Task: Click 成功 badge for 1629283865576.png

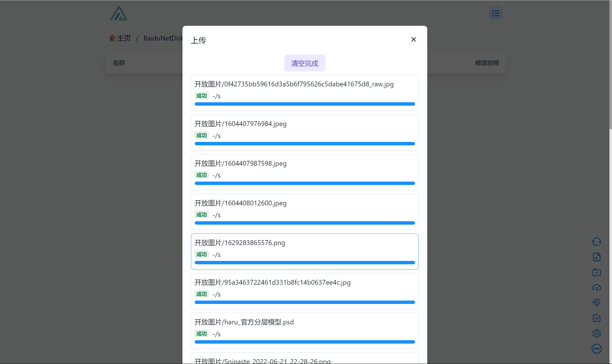Action: click(x=201, y=254)
